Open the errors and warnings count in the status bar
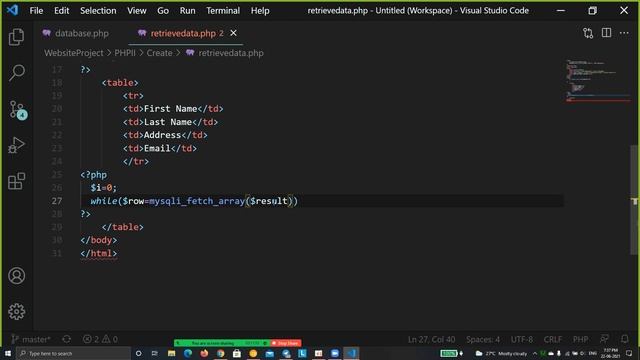This screenshot has width=640, height=360. (100, 339)
